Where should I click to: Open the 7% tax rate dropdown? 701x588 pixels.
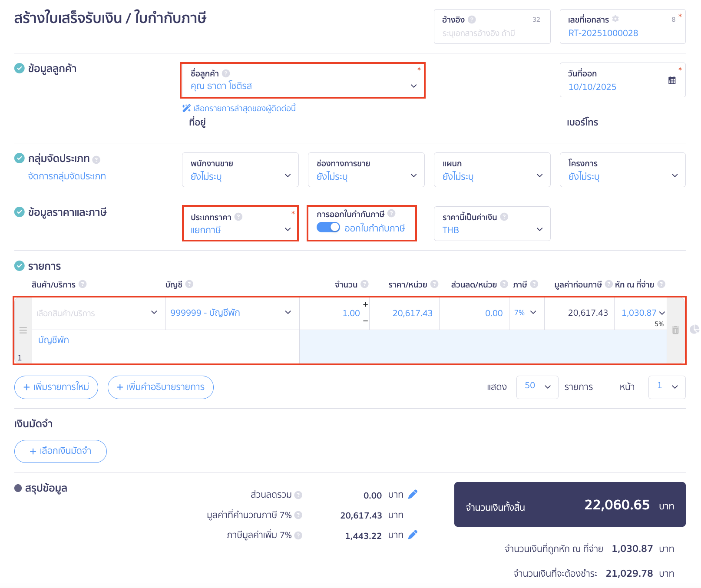pyautogui.click(x=526, y=313)
